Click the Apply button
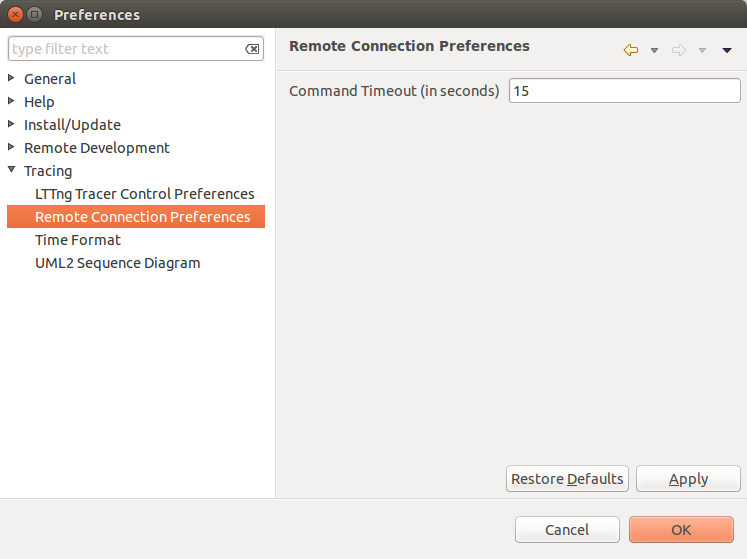 coord(688,479)
